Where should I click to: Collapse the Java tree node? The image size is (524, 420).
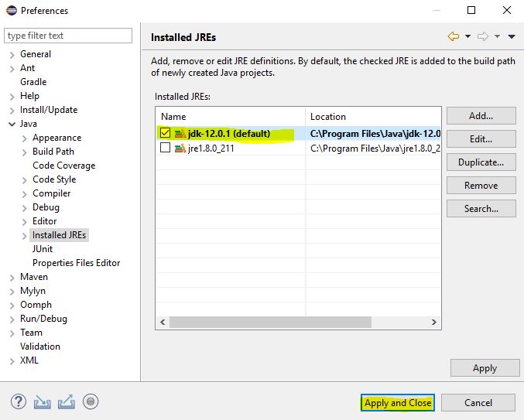(12, 125)
